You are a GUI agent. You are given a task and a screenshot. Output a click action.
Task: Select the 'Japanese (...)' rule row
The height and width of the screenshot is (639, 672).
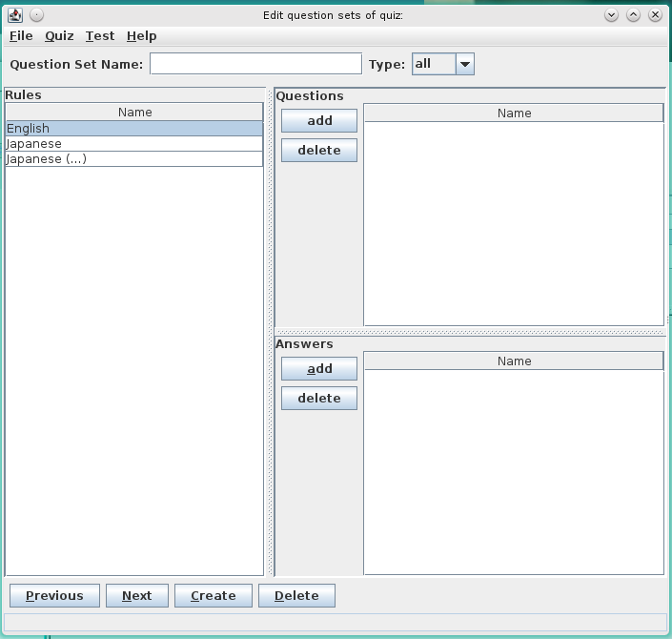(x=134, y=159)
